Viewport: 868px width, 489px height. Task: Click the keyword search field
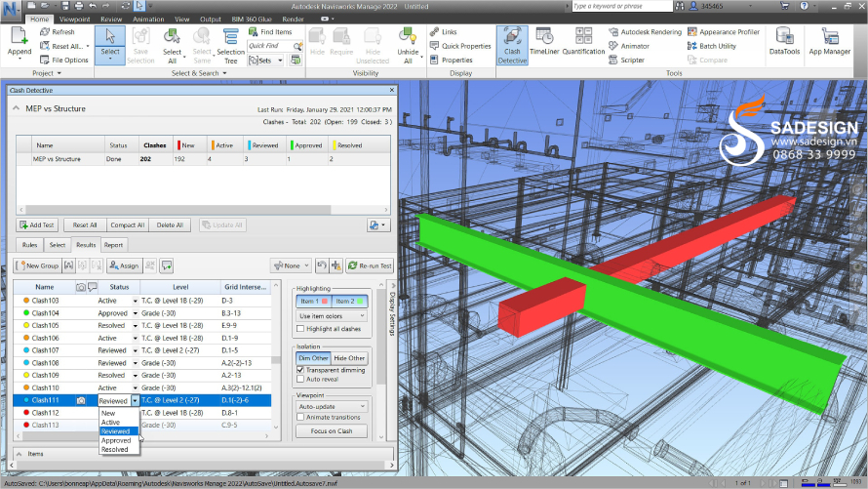click(622, 6)
